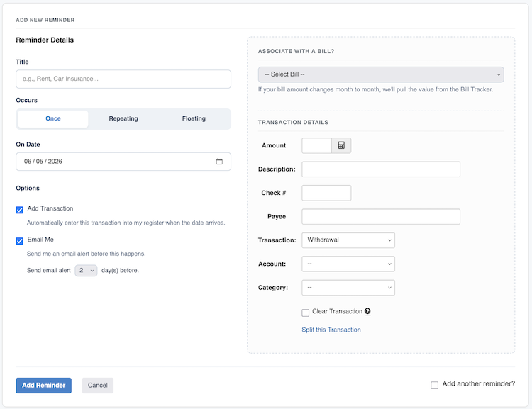The height and width of the screenshot is (409, 532).
Task: Open the Transaction type dropdown showing Withdrawal
Action: coord(348,240)
